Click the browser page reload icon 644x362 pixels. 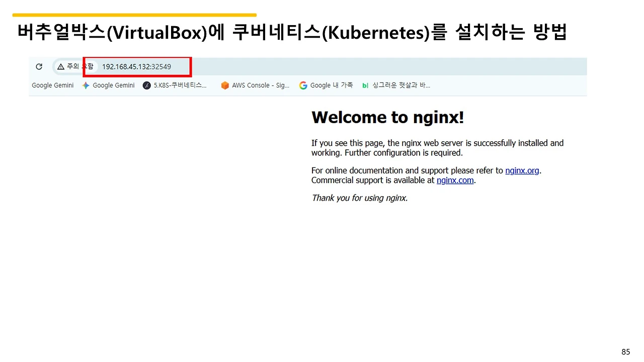point(39,66)
